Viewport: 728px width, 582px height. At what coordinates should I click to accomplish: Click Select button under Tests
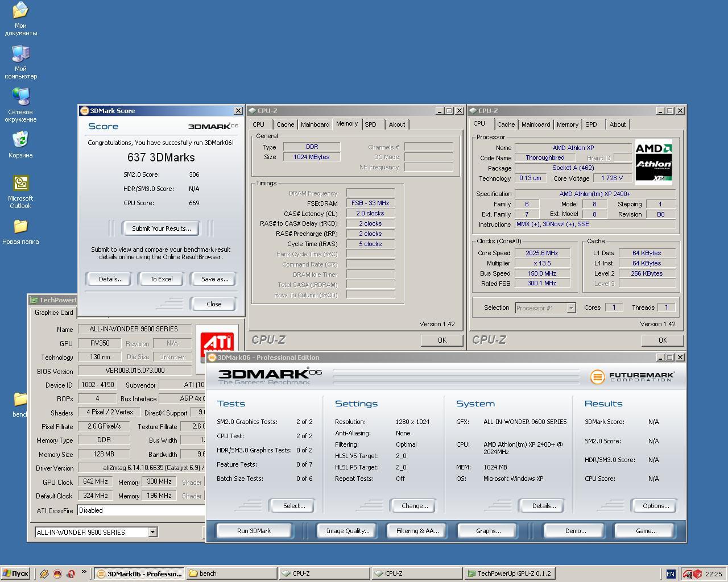click(x=294, y=506)
